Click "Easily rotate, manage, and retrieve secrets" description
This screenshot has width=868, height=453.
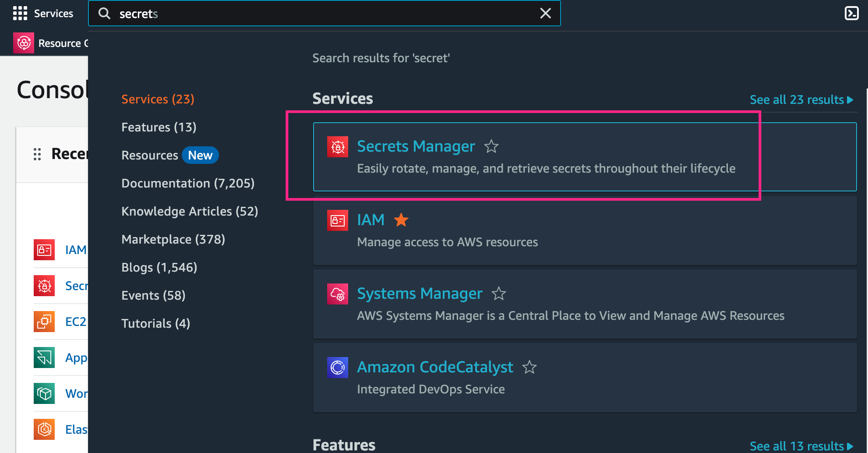click(546, 169)
